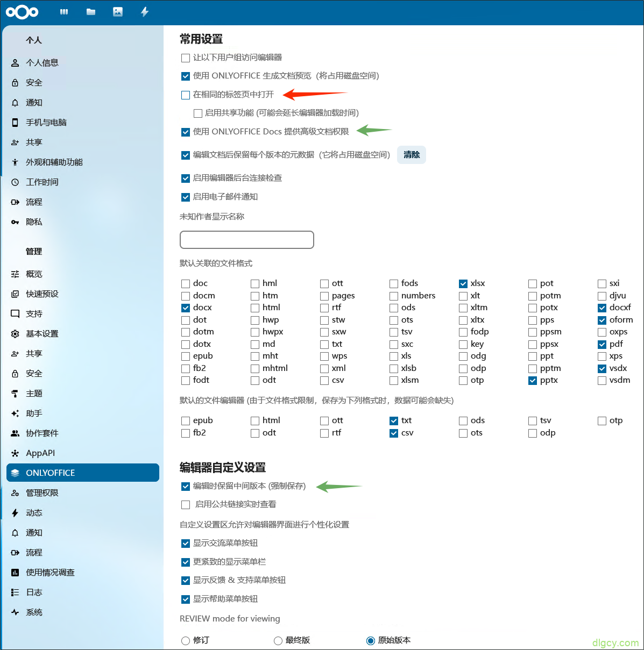Image resolution: width=644 pixels, height=650 pixels.
Task: Uncheck 使用 ONLYOFFICE 生成文档预览
Action: [x=186, y=76]
